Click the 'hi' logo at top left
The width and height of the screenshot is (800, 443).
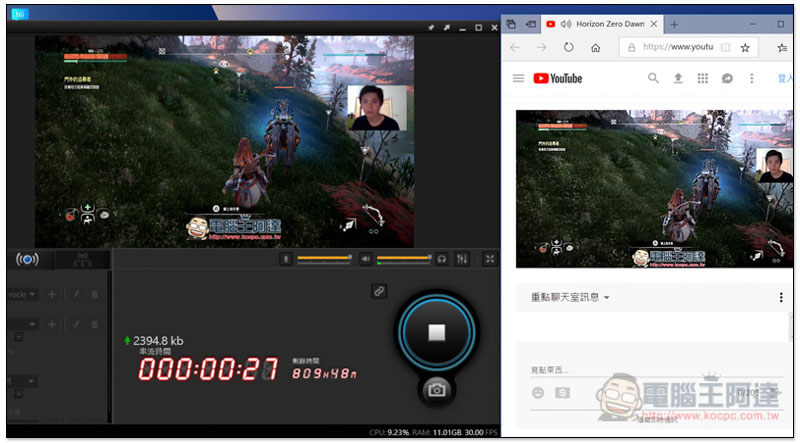coord(20,14)
